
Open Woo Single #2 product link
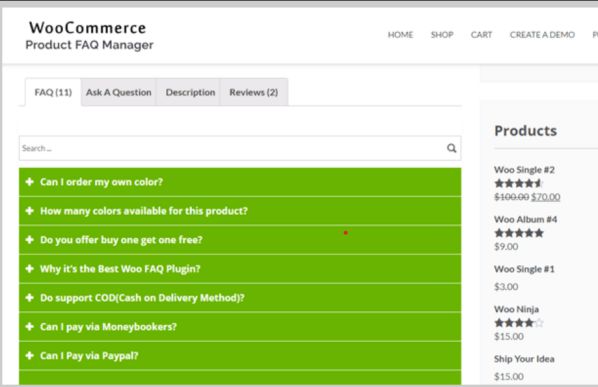point(524,170)
